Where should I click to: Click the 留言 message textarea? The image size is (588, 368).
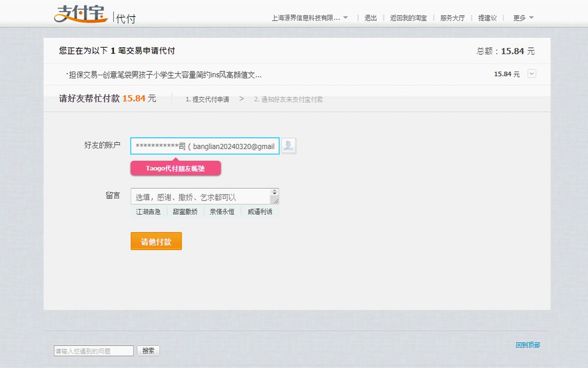(x=205, y=196)
